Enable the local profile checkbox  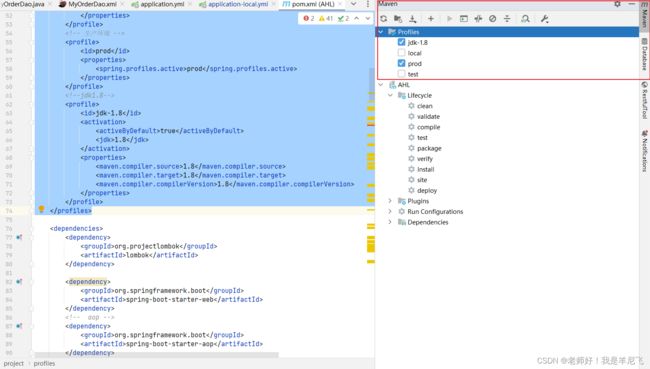coord(401,53)
